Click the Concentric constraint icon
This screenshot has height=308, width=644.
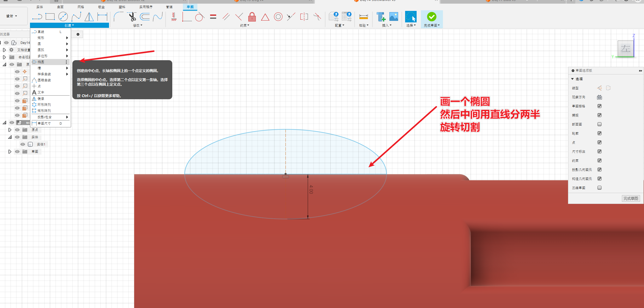278,17
